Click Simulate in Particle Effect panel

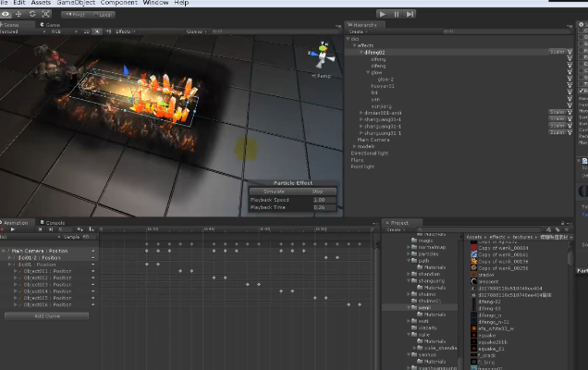coord(274,191)
